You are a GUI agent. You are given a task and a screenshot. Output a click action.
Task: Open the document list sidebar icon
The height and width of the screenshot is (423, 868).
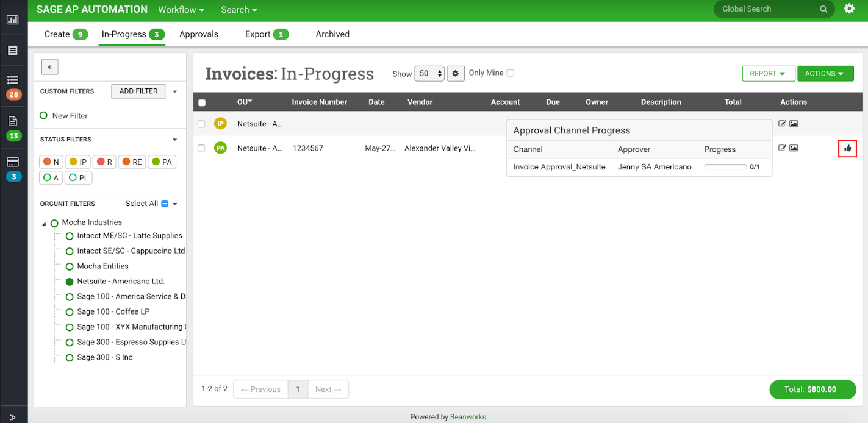pos(13,51)
